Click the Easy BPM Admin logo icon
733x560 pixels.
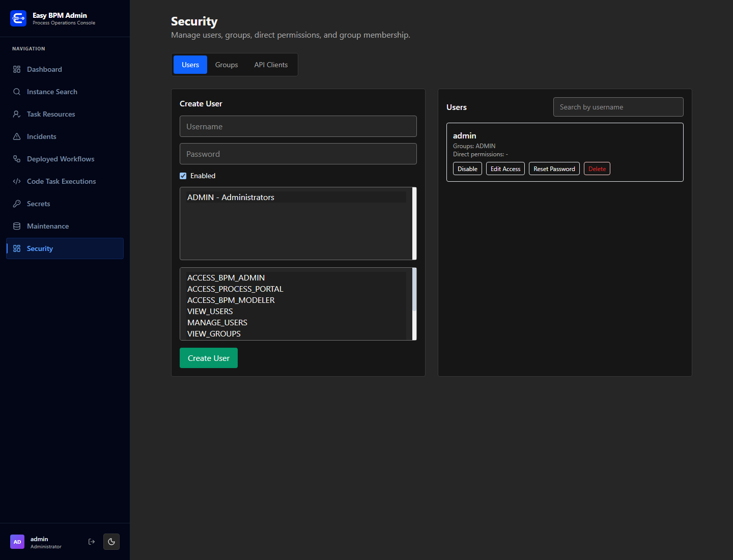click(x=18, y=18)
